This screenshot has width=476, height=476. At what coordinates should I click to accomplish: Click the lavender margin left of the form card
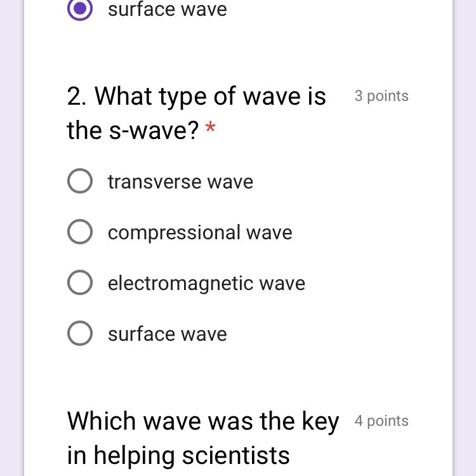coord(11,238)
